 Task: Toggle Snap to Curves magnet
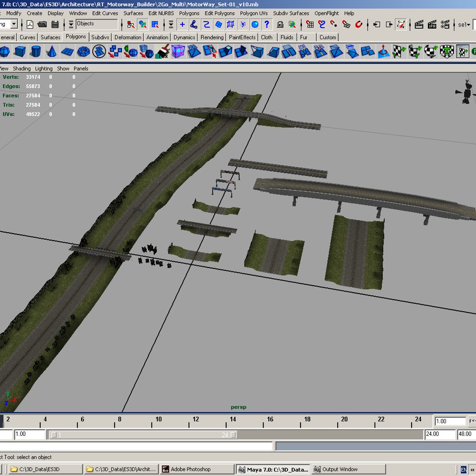coord(322,24)
